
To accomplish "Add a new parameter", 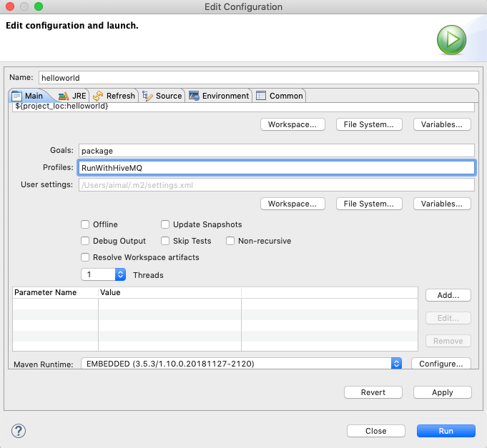I will coord(448,295).
